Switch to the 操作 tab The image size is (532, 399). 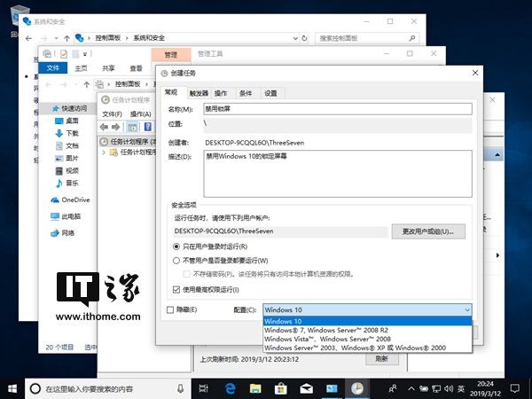(x=221, y=93)
